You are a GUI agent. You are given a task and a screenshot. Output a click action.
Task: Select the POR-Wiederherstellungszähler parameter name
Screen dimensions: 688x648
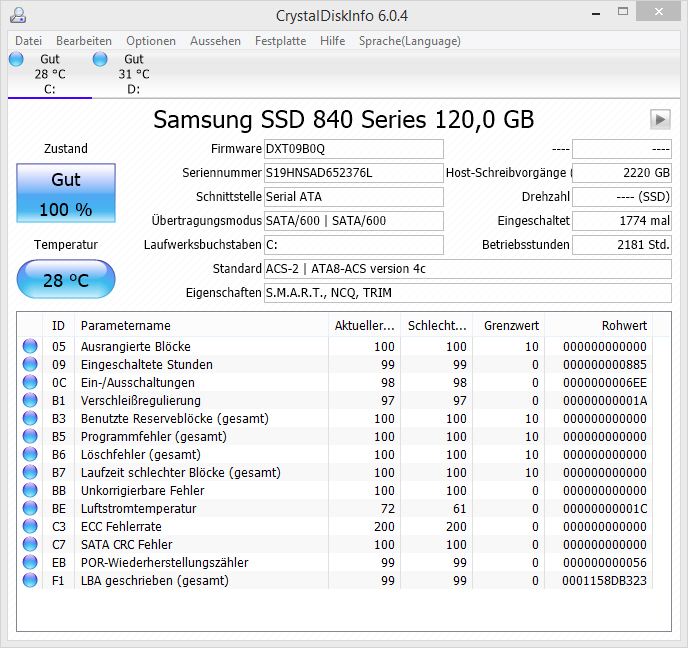point(165,562)
